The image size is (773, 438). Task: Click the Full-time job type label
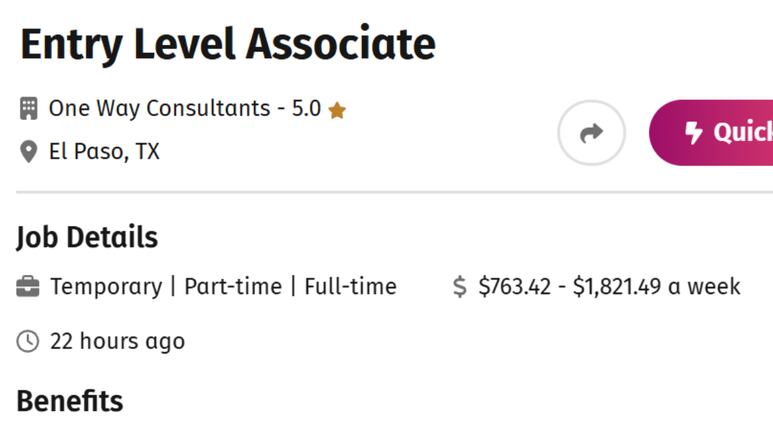351,287
